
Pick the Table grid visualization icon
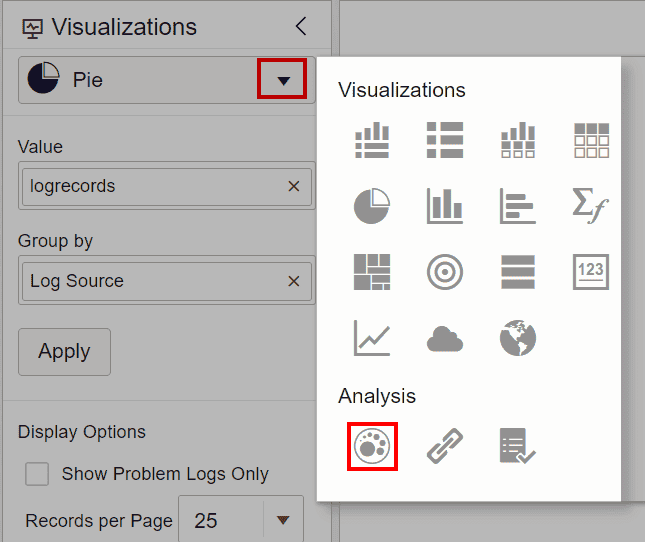pos(591,140)
